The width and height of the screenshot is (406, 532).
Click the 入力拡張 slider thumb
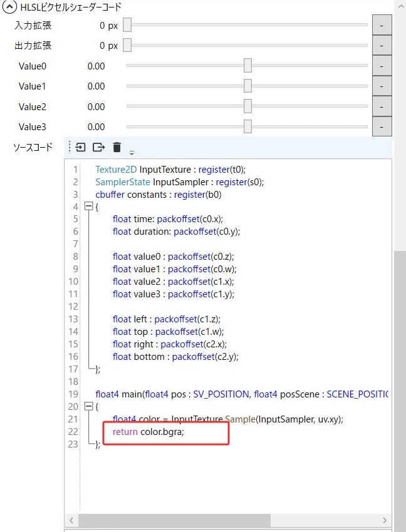point(127,25)
